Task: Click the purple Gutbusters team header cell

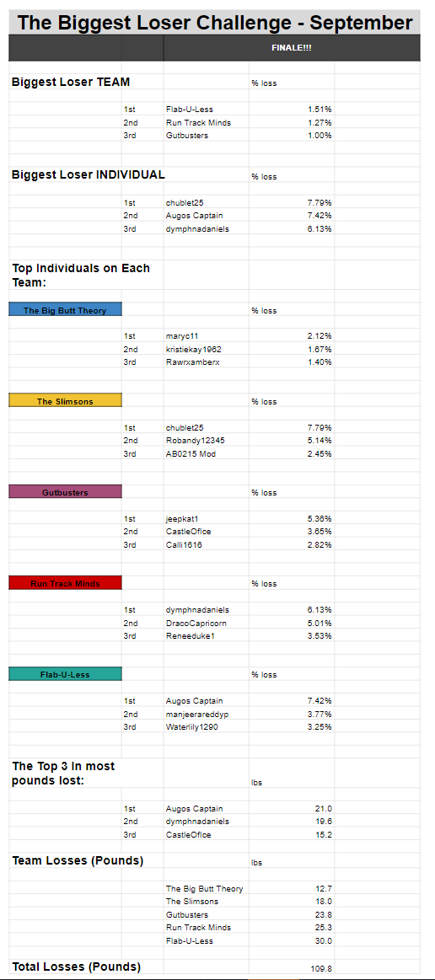Action: click(65, 492)
